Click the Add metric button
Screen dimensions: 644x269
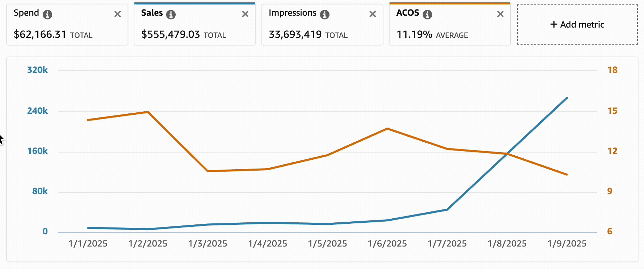coord(577,25)
